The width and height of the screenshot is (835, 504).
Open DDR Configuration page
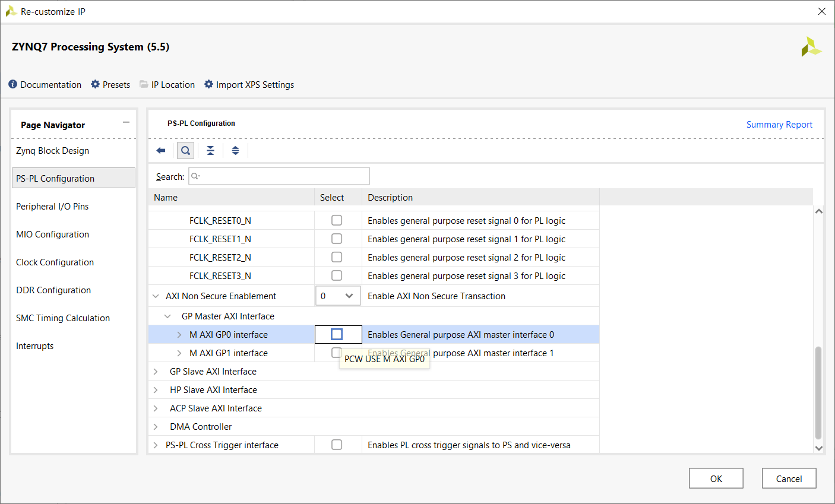tap(74, 290)
